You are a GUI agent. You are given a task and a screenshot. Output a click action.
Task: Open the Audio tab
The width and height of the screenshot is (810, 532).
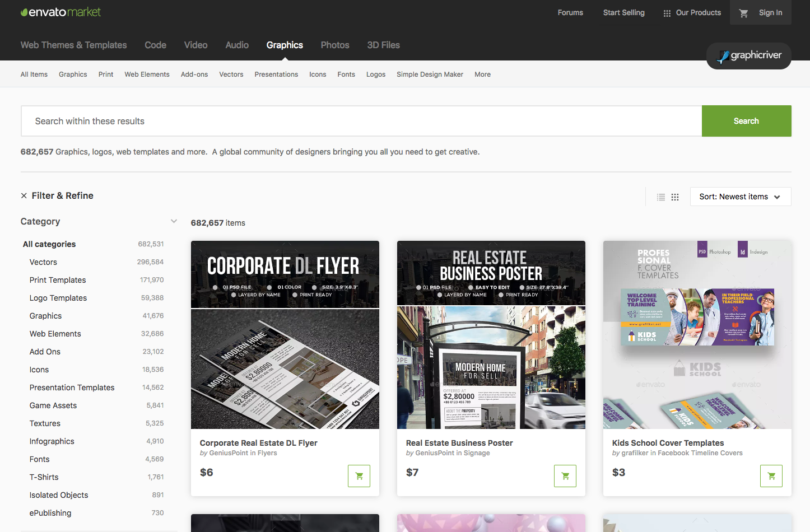pyautogui.click(x=237, y=45)
